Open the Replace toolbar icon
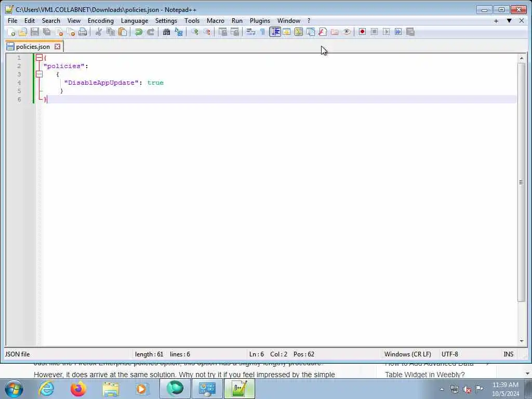The image size is (532, 399). pos(179,32)
